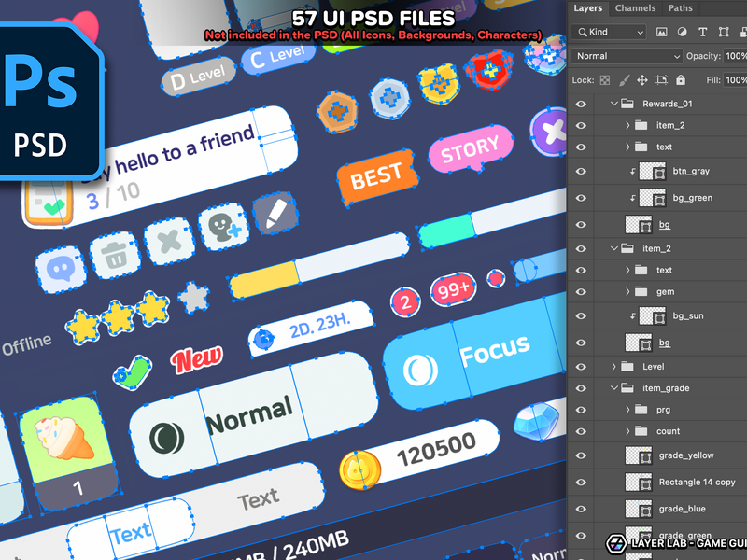This screenshot has height=560, width=747.
Task: Select the btn_gray layer thumbnail
Action: pyautogui.click(x=652, y=171)
